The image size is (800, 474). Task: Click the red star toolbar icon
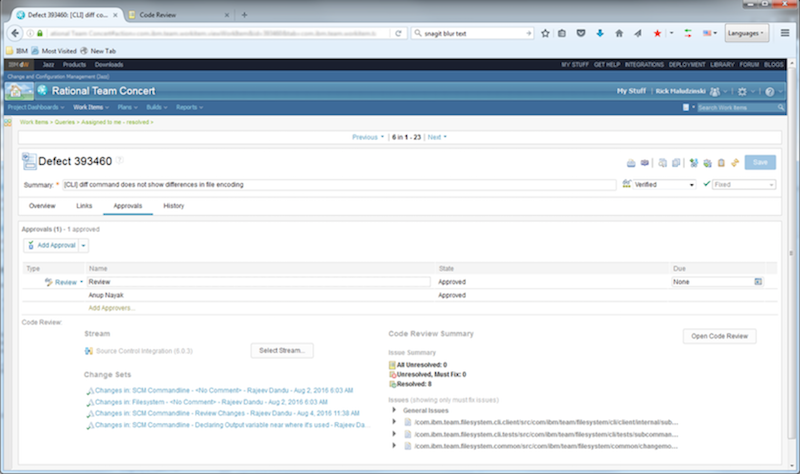tap(657, 33)
